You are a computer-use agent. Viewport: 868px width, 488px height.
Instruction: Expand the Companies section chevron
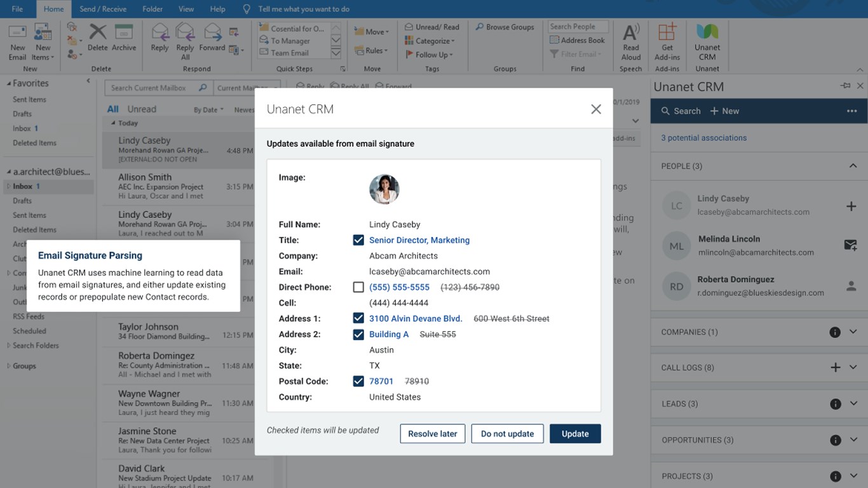853,332
